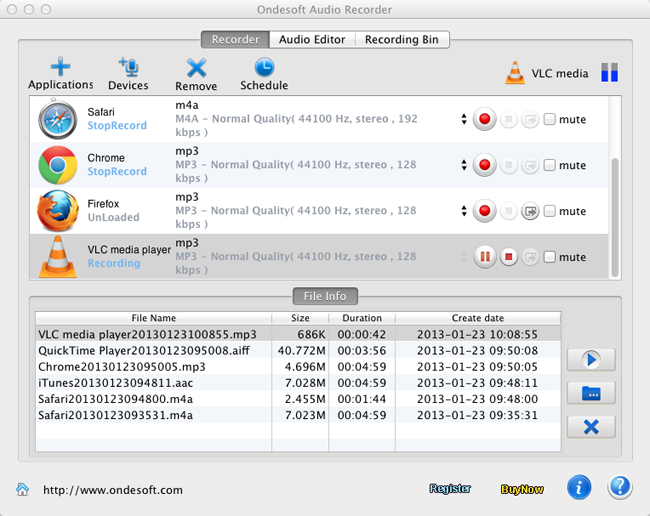Sort by the Create date column header
This screenshot has height=516, width=650.
click(478, 318)
